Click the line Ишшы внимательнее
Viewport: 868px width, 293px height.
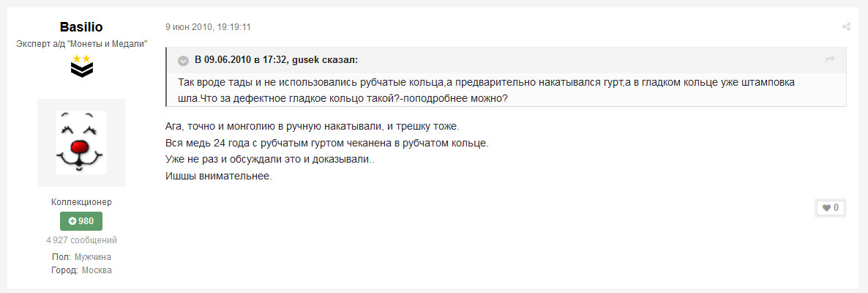click(220, 176)
